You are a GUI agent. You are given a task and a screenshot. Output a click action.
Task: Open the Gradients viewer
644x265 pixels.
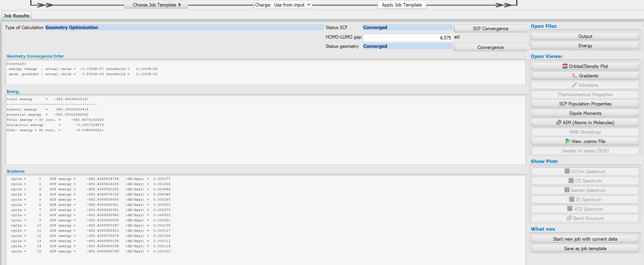[x=585, y=76]
